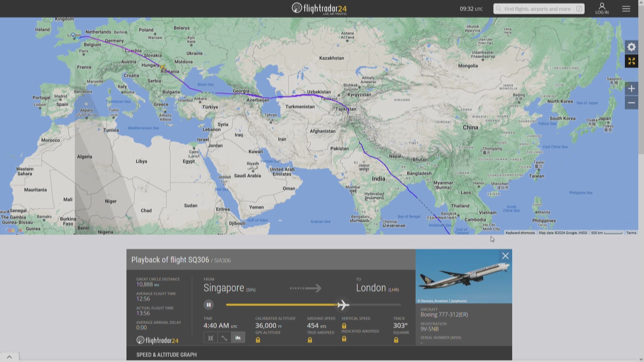Click the calibrated altitude 36,000 ft value
644x362 pixels.
coord(268,325)
